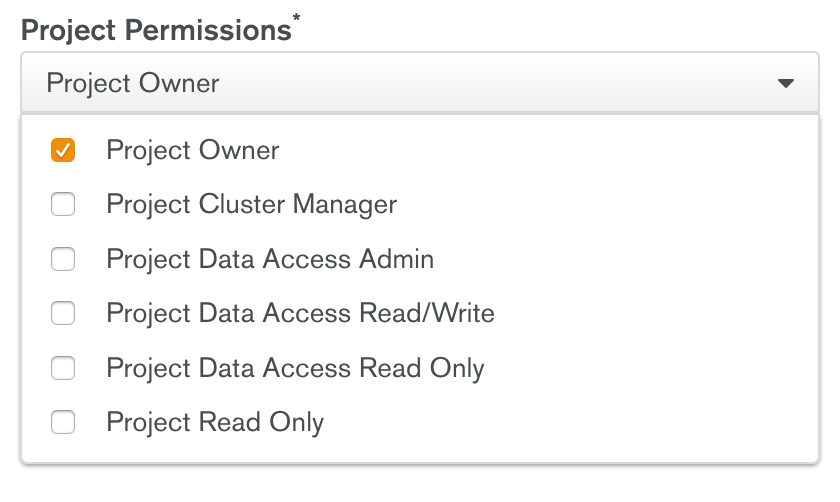
Task: Check the Project Data Access Read/Write box
Action: [x=63, y=313]
